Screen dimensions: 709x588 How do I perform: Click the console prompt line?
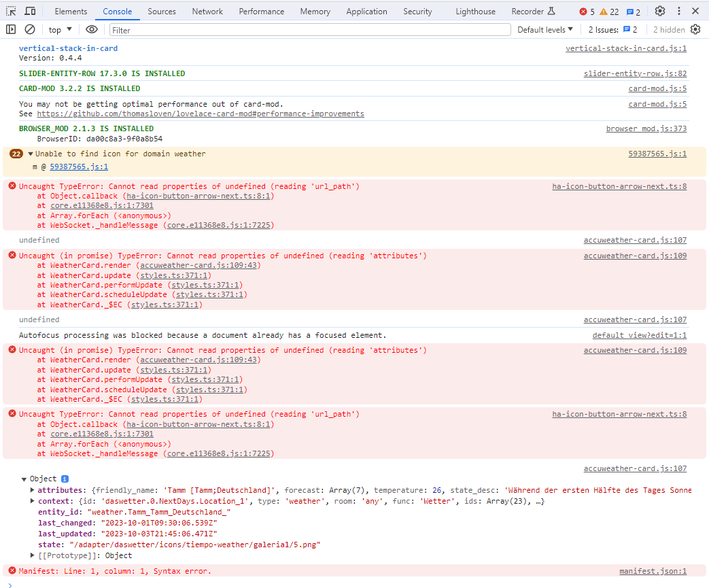(355, 585)
